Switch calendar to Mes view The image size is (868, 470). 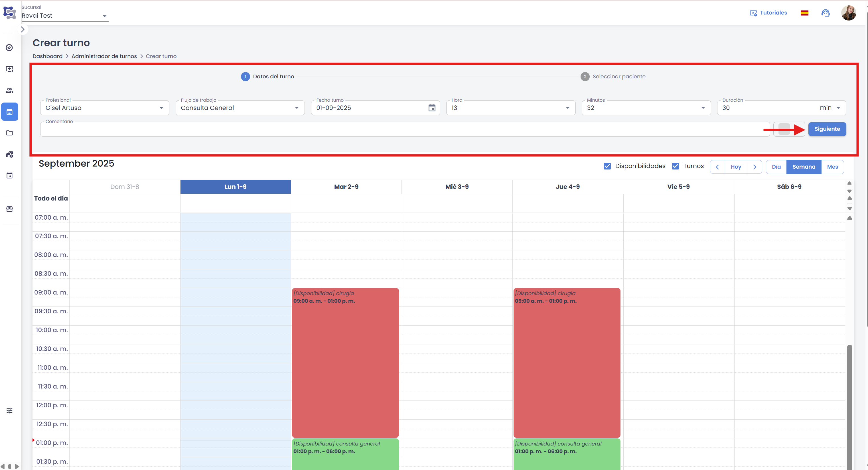[832, 167]
